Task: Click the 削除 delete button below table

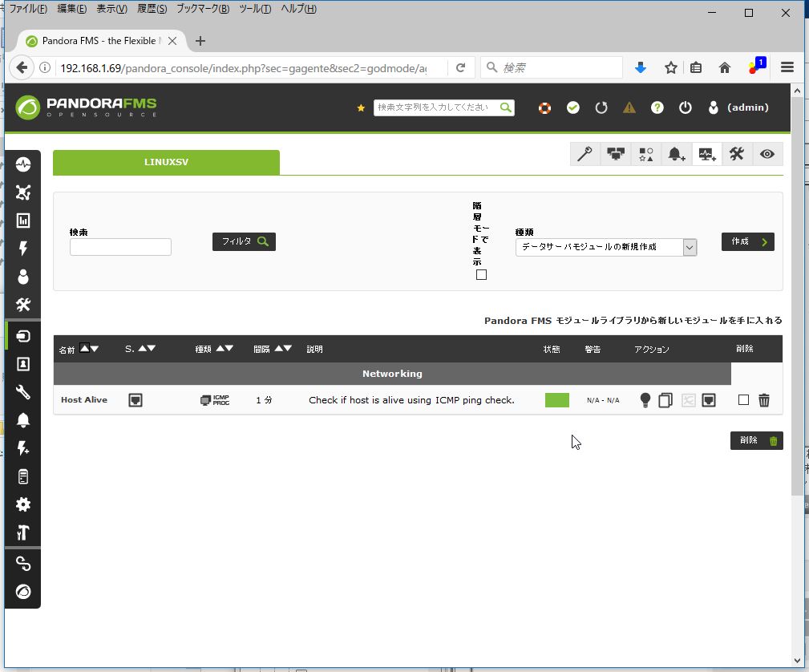Action: tap(756, 440)
